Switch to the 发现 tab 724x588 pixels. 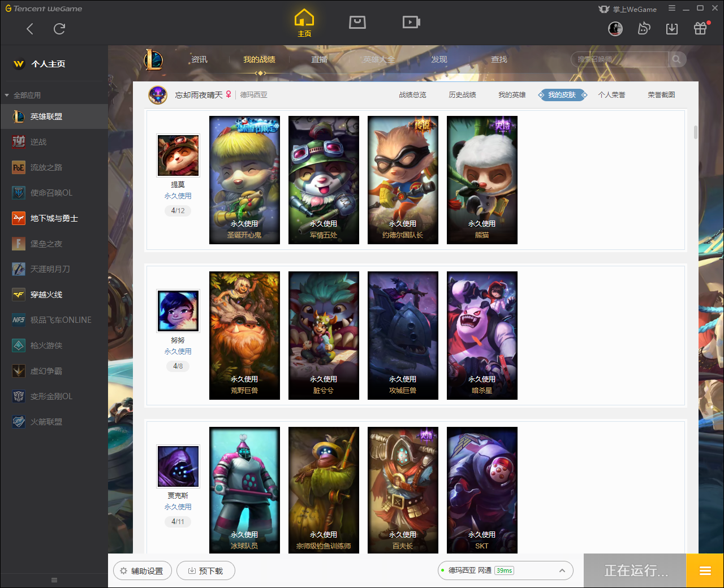click(x=439, y=59)
